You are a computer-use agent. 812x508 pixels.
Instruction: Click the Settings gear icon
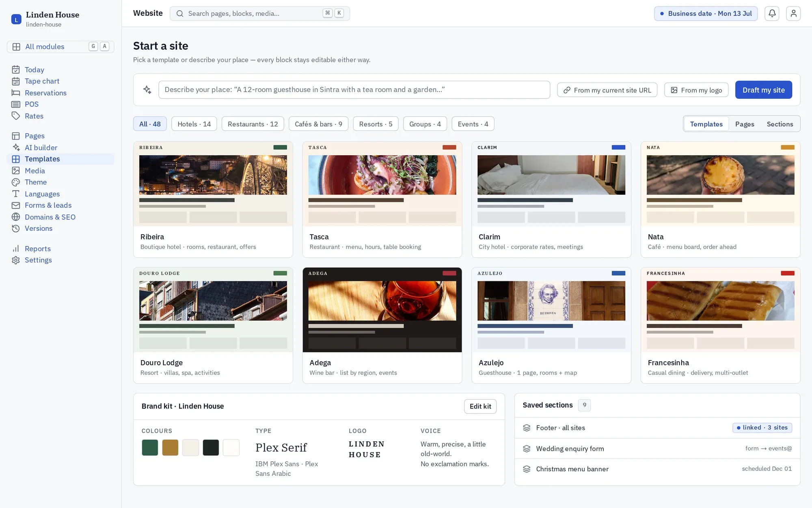point(16,260)
